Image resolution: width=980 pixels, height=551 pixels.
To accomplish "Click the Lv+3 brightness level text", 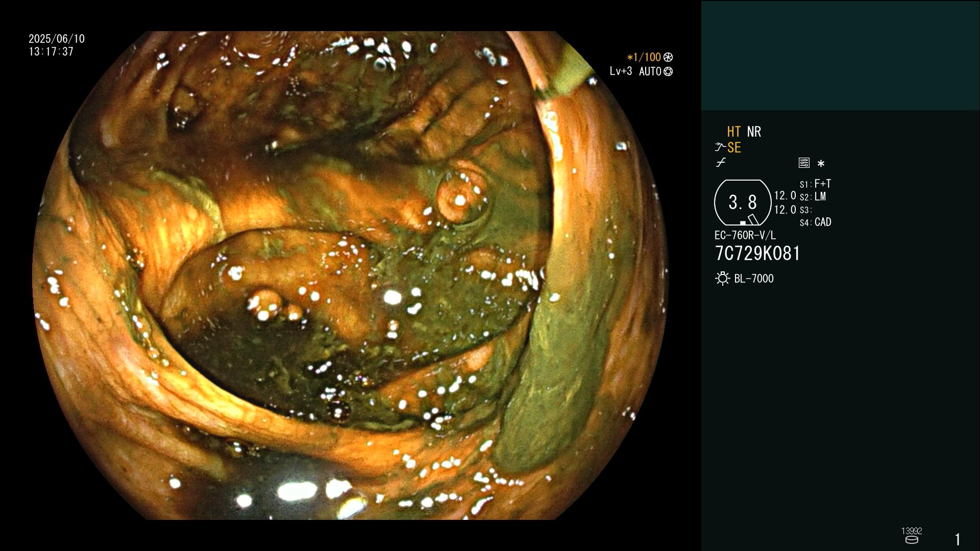I will pos(621,71).
